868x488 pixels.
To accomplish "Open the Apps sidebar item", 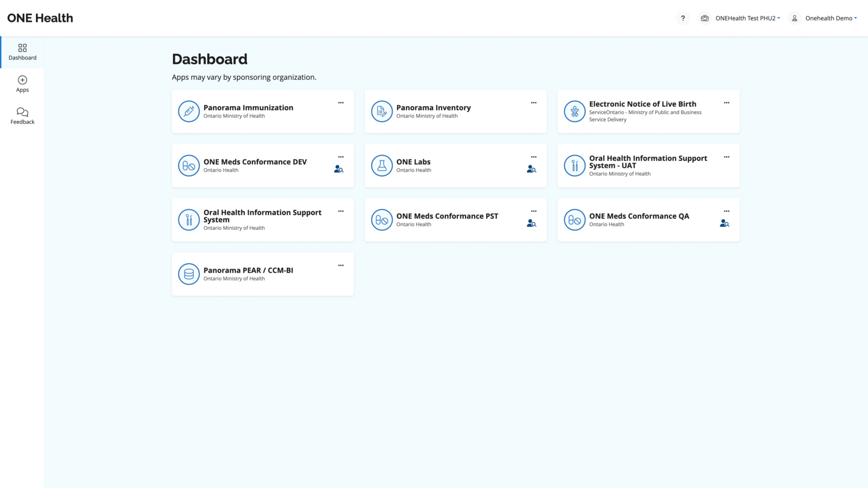I will coord(22,84).
